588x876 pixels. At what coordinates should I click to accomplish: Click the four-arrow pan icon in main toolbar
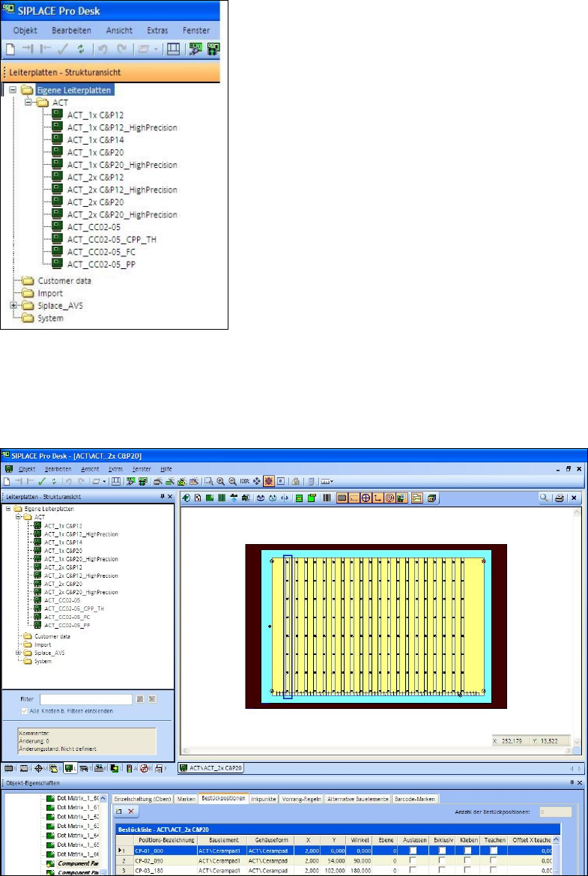(x=257, y=481)
